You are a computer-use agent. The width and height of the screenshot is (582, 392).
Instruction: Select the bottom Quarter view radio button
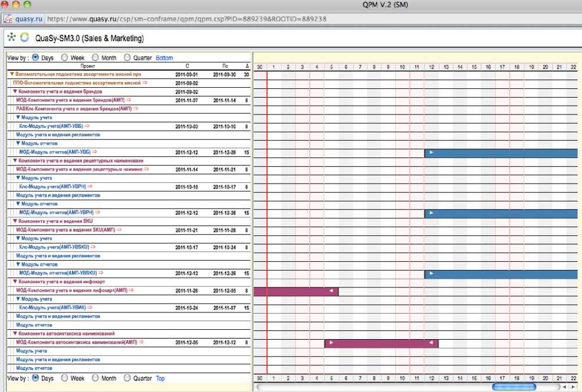(127, 378)
